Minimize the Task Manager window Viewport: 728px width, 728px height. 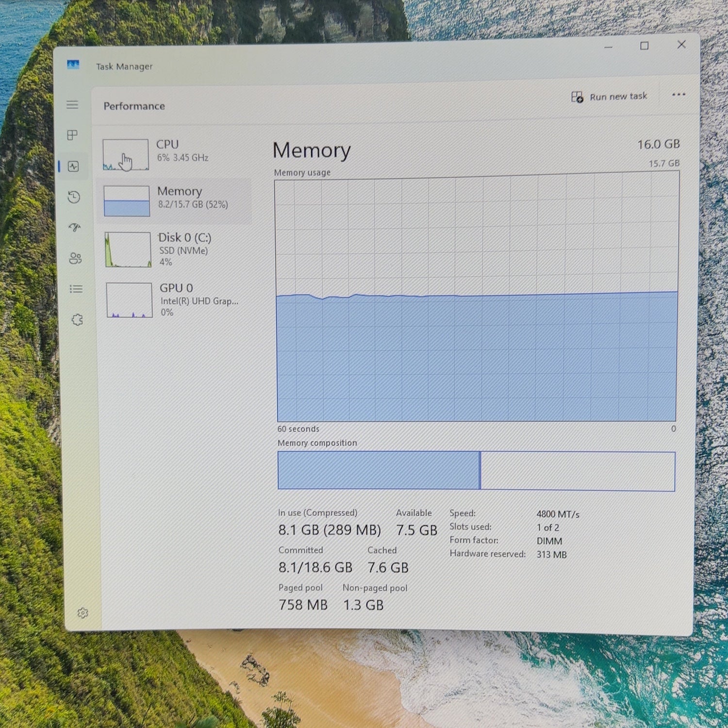[608, 47]
